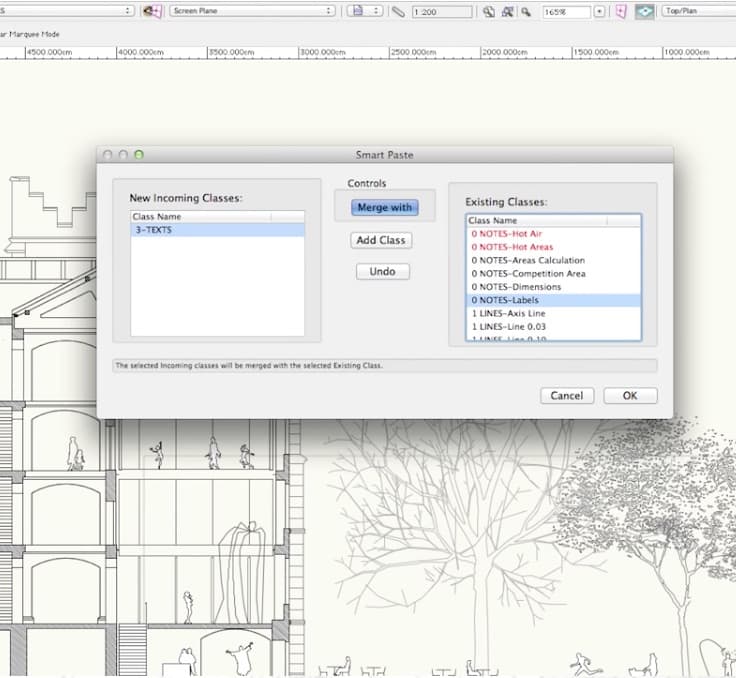Open the Screen Plane dropdown
Image resolution: width=736 pixels, height=678 pixels.
coord(252,11)
